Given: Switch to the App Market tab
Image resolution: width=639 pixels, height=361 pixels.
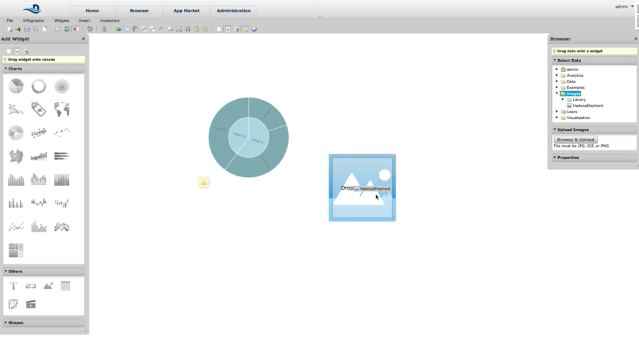Looking at the screenshot, I should [186, 11].
